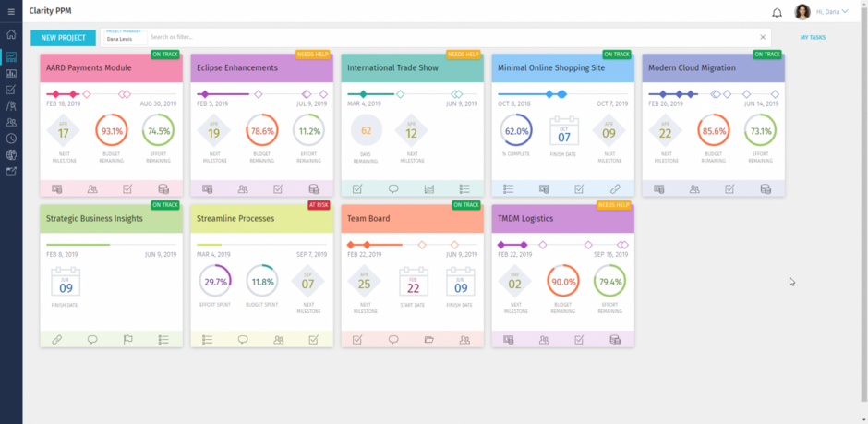Screen dimensions: 868x424
Task: Open the MY TASKS panel link
Action: (814, 37)
